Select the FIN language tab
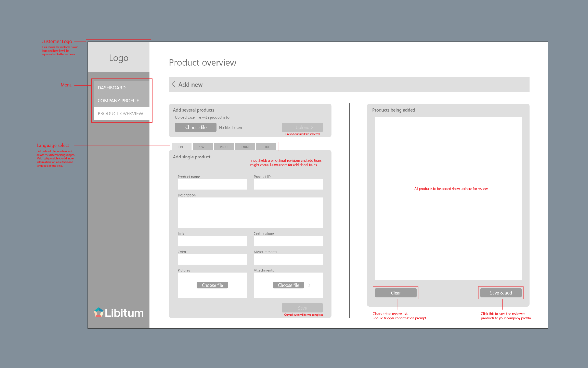The height and width of the screenshot is (368, 588). point(266,147)
